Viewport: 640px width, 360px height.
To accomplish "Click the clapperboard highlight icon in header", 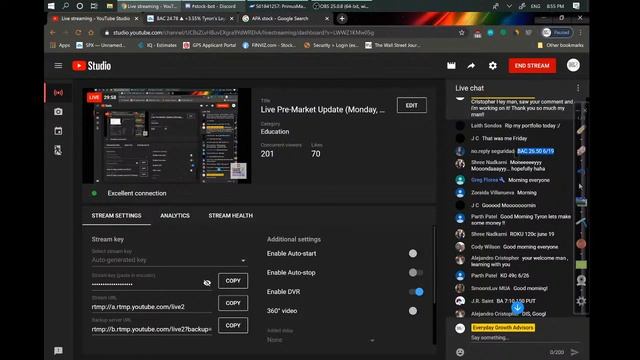I will 451,66.
